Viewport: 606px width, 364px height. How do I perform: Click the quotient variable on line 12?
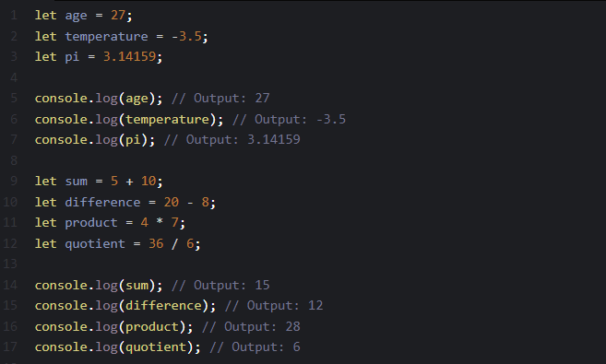click(x=95, y=244)
